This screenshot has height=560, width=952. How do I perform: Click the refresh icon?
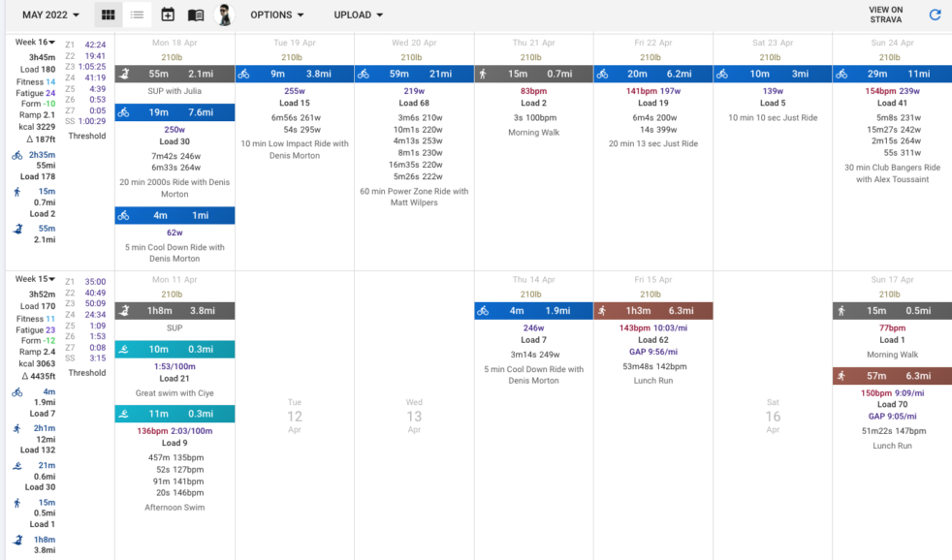(x=935, y=15)
